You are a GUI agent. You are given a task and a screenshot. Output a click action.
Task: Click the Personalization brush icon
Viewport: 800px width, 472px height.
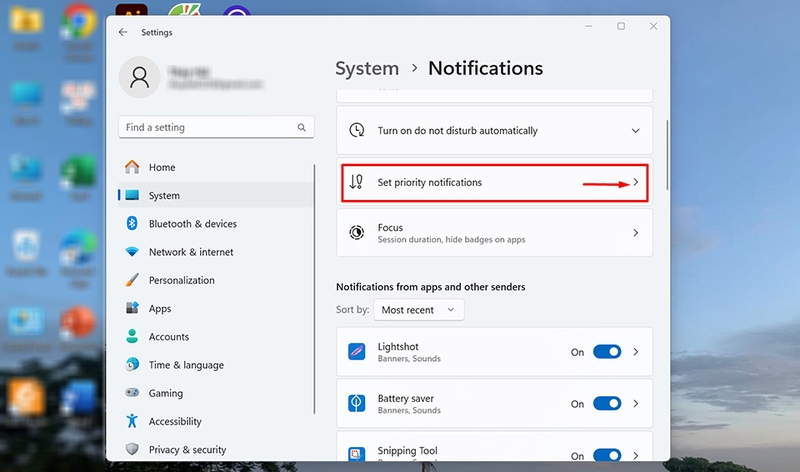[x=132, y=280]
